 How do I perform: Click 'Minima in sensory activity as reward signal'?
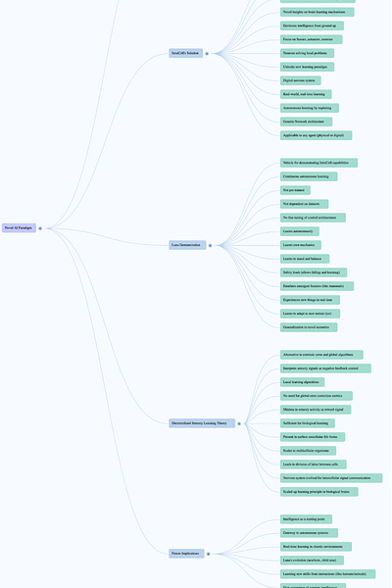(316, 410)
